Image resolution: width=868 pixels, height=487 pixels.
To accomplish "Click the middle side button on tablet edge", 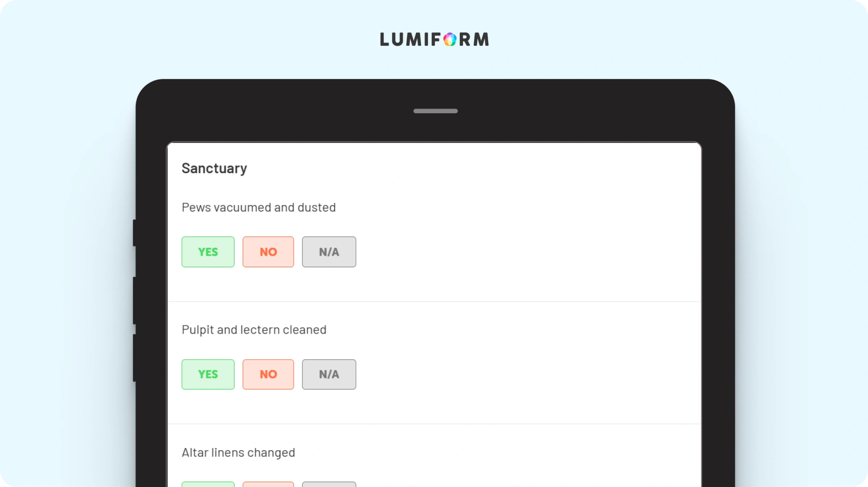I will point(134,300).
